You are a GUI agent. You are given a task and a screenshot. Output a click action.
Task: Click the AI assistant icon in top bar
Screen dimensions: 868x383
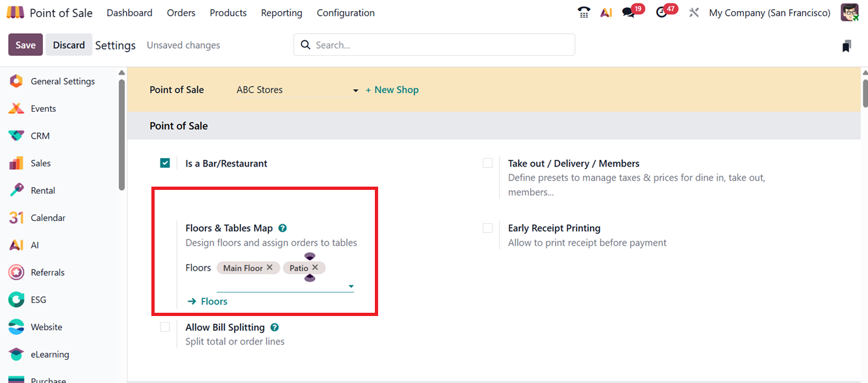coord(606,12)
